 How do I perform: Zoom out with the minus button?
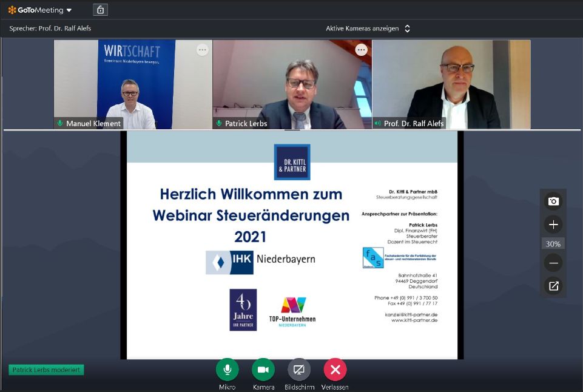[553, 263]
